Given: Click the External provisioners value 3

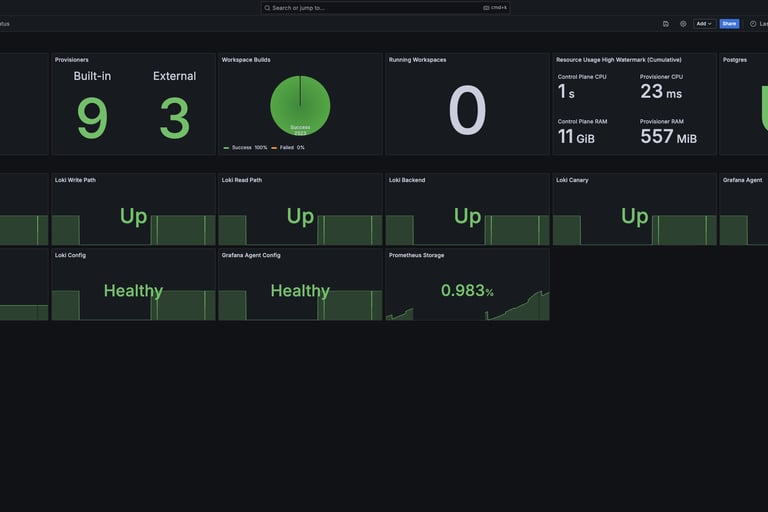Looking at the screenshot, I should tap(174, 118).
